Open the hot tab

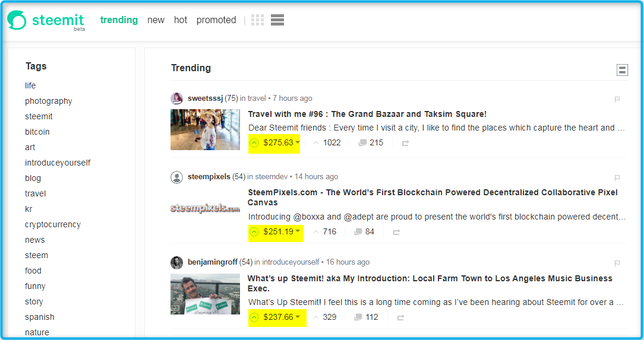(180, 20)
